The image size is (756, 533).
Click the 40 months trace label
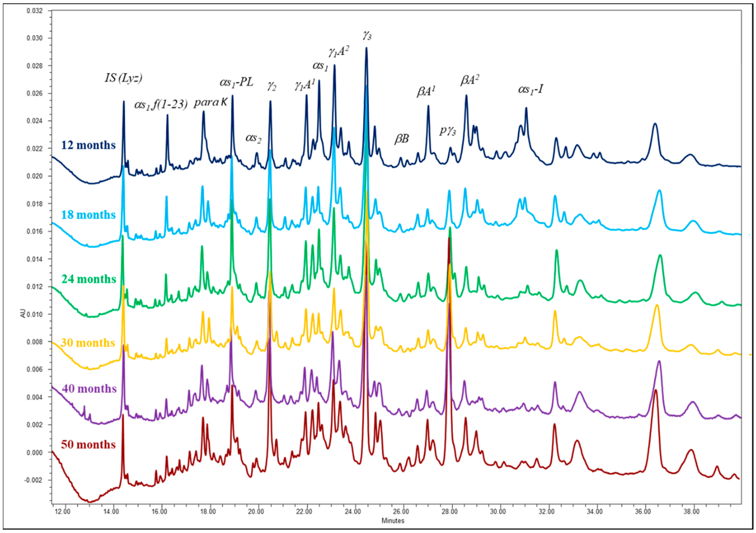pos(89,389)
